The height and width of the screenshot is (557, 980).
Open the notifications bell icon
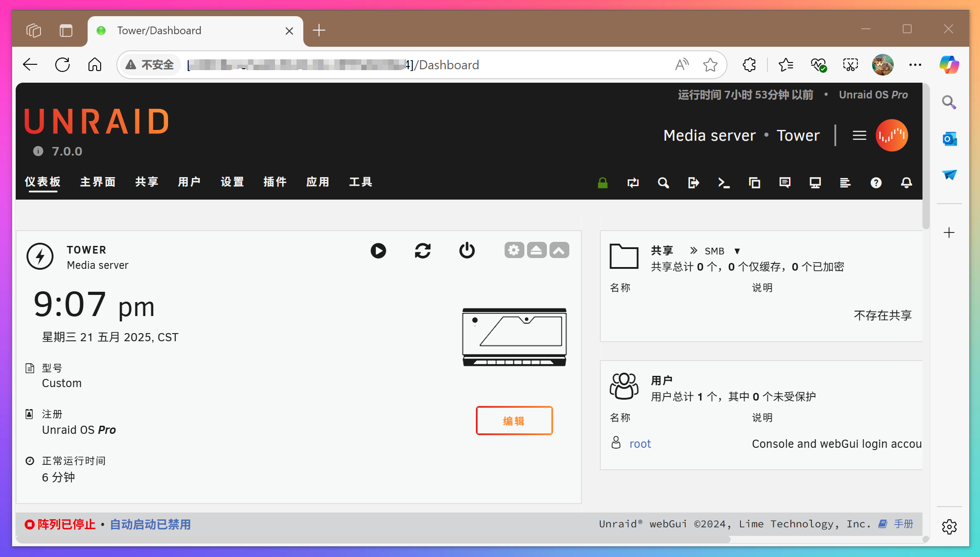point(906,183)
